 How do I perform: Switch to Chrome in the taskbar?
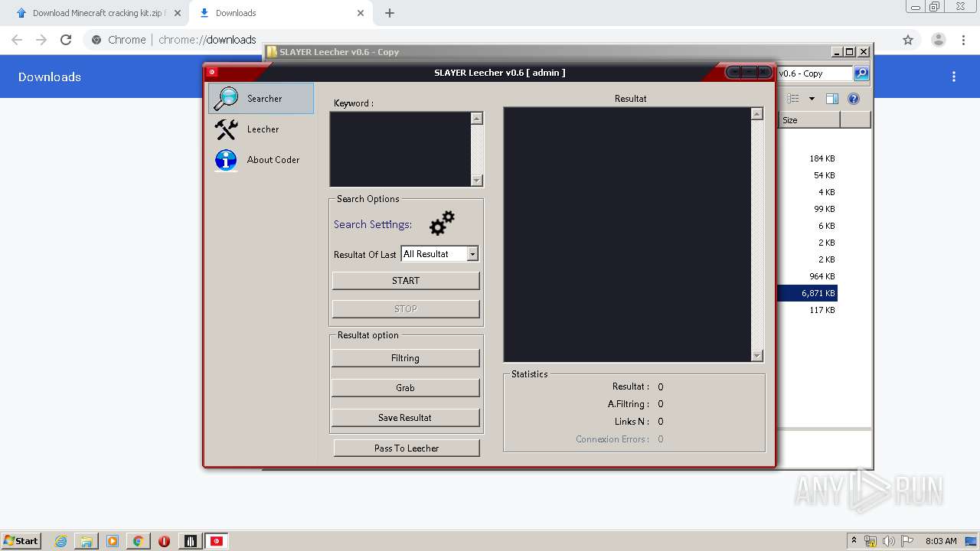(x=139, y=541)
